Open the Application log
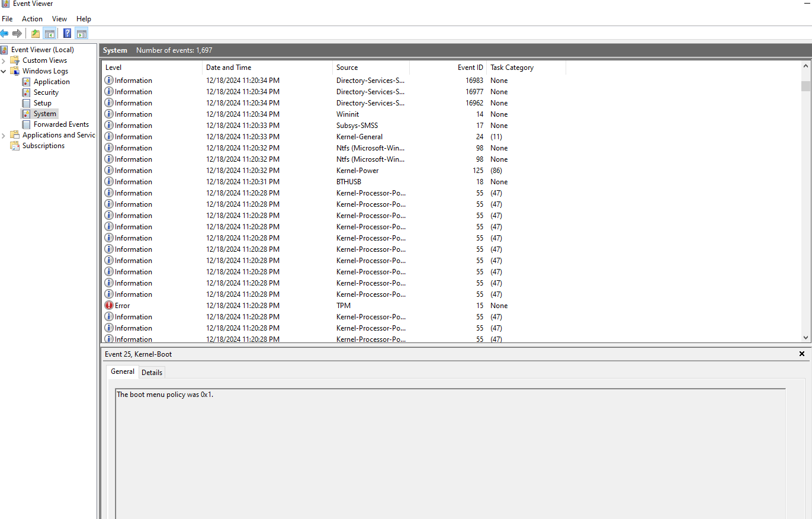Screen dimensions: 812x519 (51, 81)
